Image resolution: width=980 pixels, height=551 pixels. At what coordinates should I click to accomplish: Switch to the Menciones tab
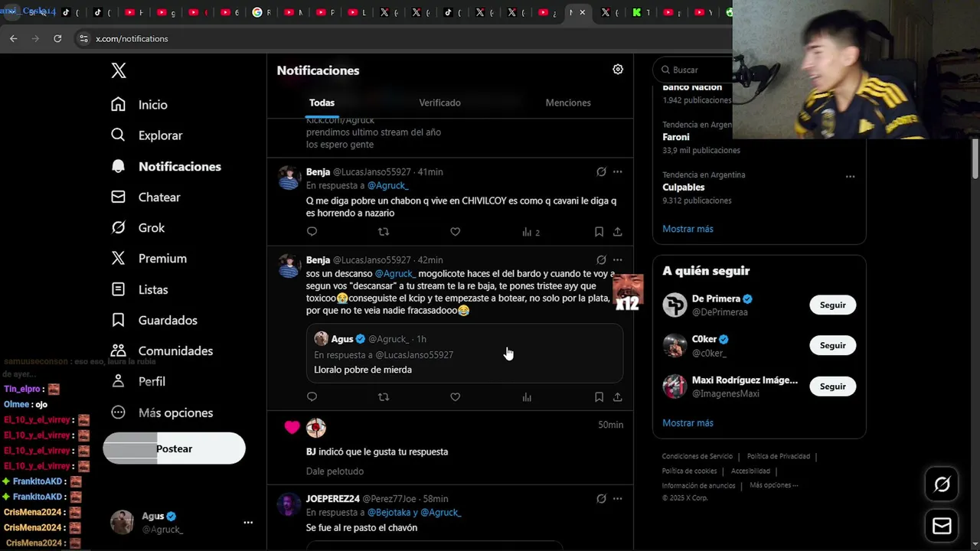click(x=568, y=103)
